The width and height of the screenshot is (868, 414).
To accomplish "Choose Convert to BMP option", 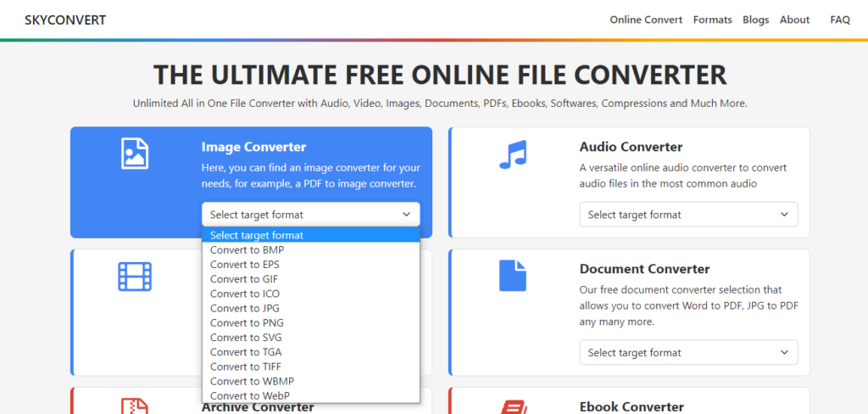I will 247,250.
